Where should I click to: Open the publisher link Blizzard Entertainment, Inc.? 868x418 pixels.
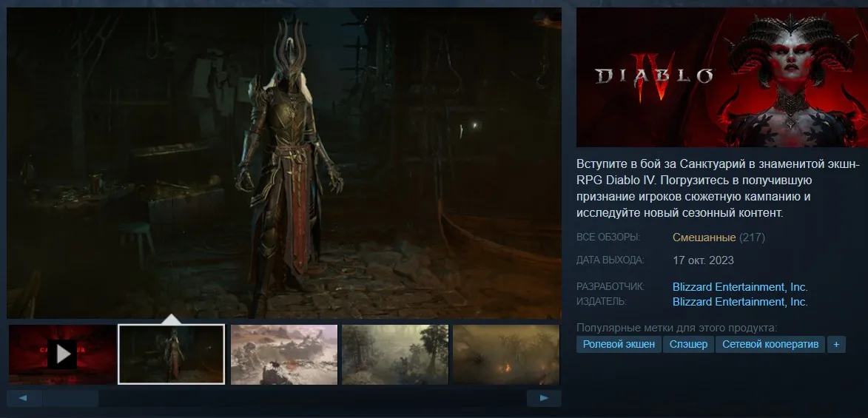pos(740,303)
